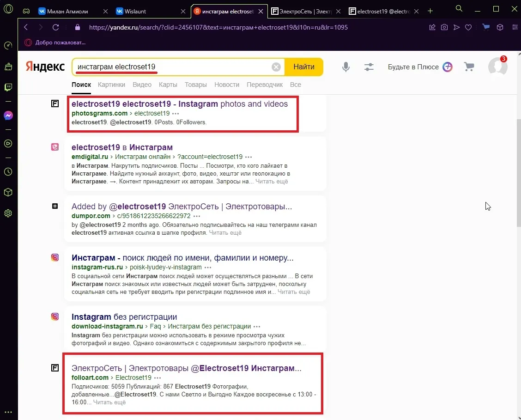Open the shopping bag icon in sidebar

click(8, 67)
